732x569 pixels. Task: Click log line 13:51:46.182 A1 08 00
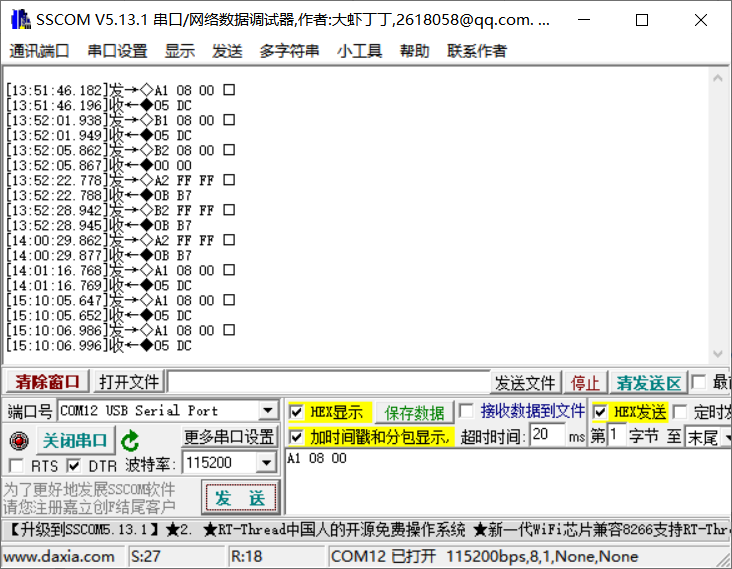tap(120, 90)
